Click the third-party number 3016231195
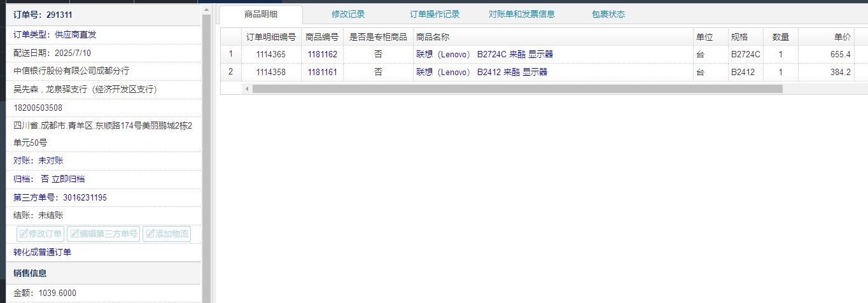The image size is (868, 303). pyautogui.click(x=85, y=197)
